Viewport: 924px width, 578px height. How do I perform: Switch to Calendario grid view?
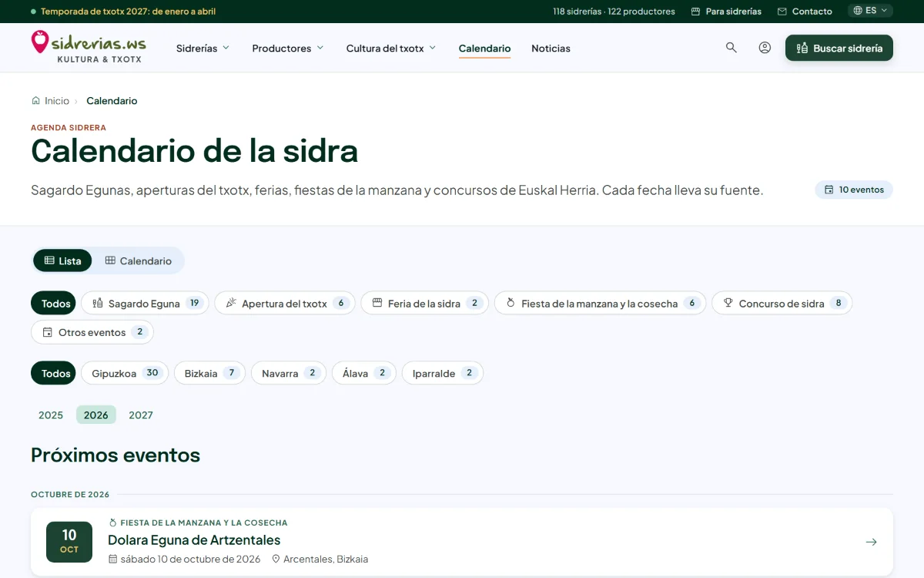coord(139,260)
